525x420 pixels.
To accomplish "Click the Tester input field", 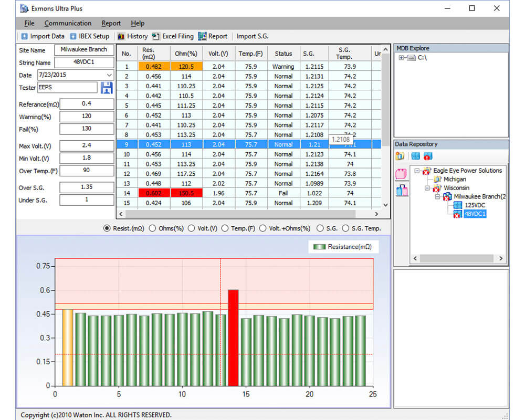I will (x=67, y=88).
